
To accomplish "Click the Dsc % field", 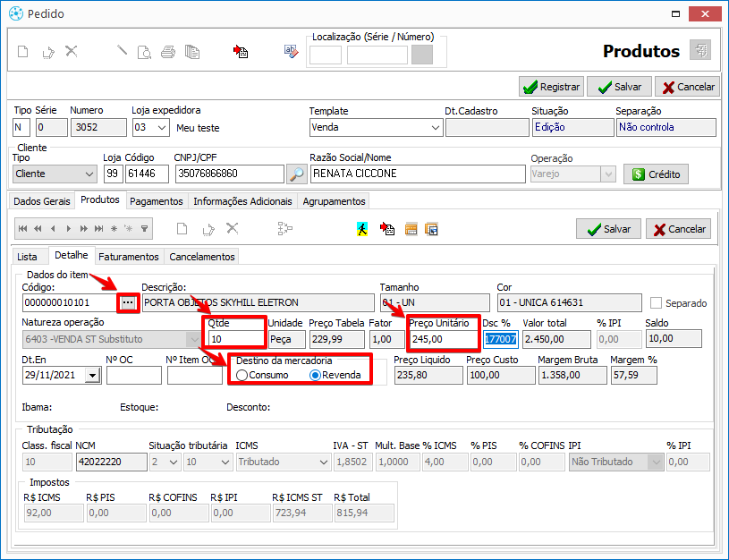I will [500, 340].
